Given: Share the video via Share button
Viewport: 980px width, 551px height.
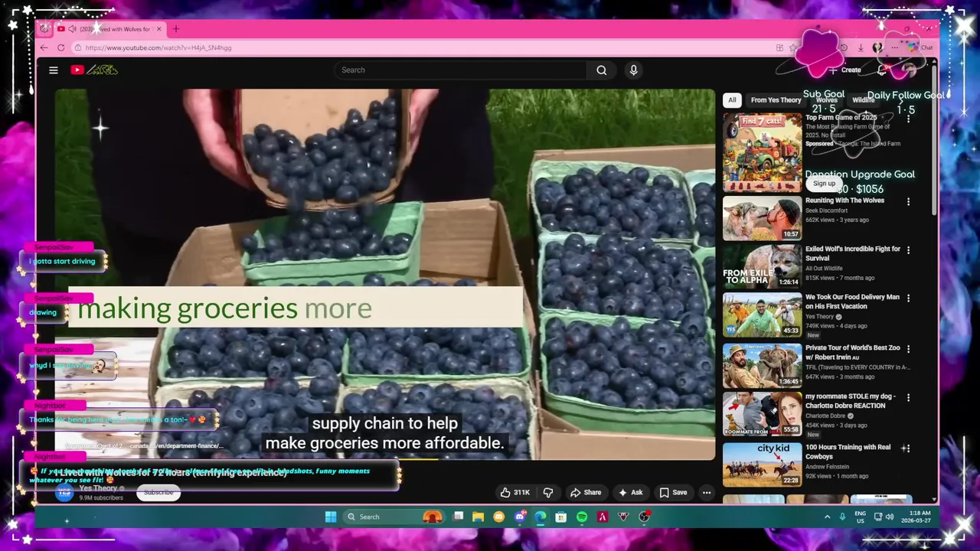Looking at the screenshot, I should tap(586, 492).
